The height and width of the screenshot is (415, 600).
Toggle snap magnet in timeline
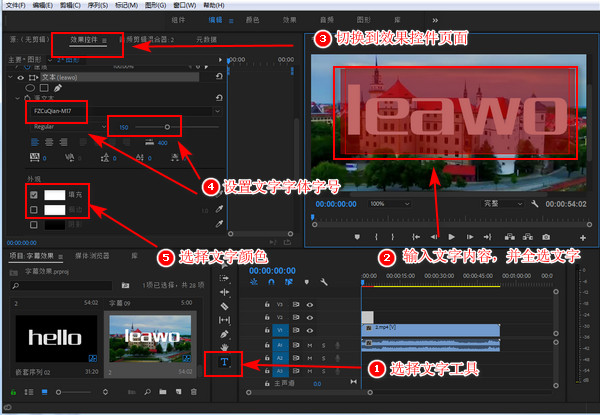coord(271,282)
